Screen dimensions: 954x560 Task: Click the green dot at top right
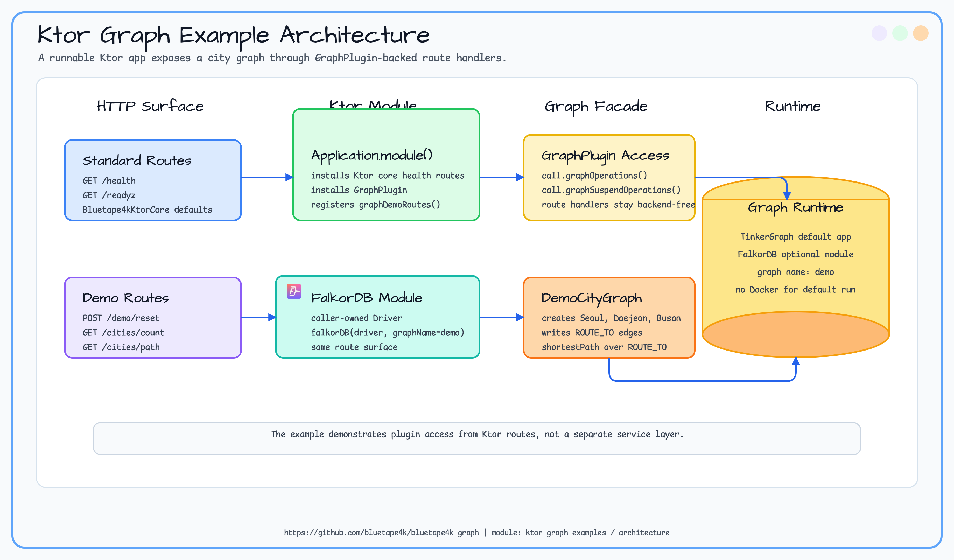(900, 33)
